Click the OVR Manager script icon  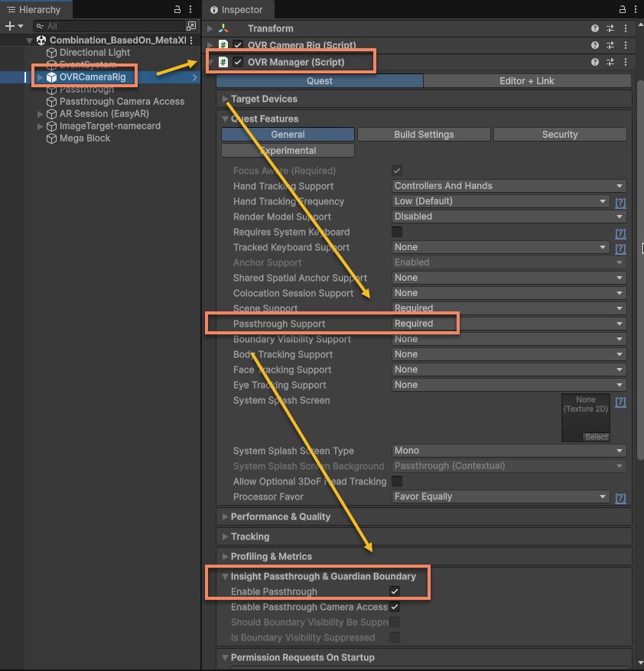pos(223,62)
